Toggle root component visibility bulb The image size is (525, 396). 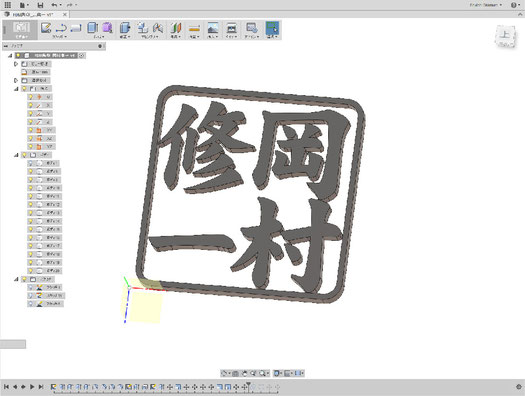click(18, 55)
